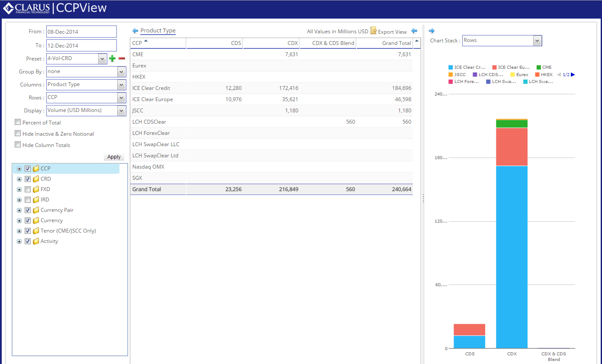Click the Export View icon
This screenshot has height=364, width=602.
click(x=373, y=31)
